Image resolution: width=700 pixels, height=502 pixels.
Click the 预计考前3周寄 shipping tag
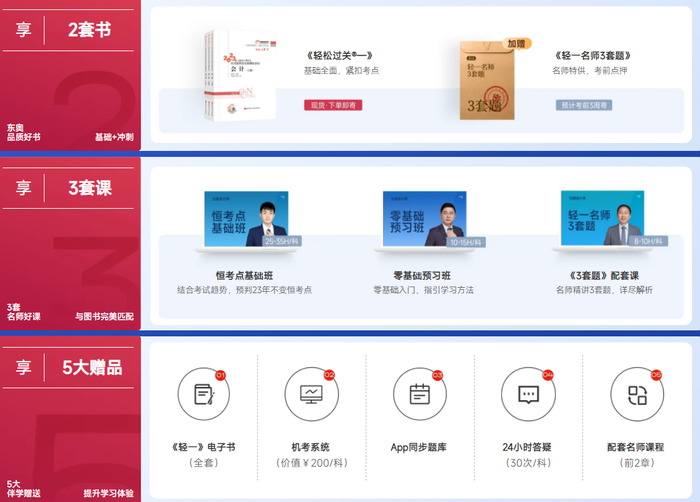[583, 104]
